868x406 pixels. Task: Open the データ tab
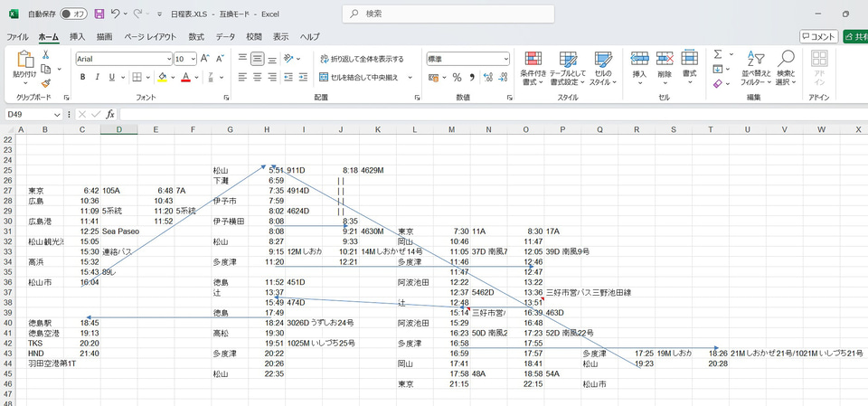pyautogui.click(x=225, y=36)
